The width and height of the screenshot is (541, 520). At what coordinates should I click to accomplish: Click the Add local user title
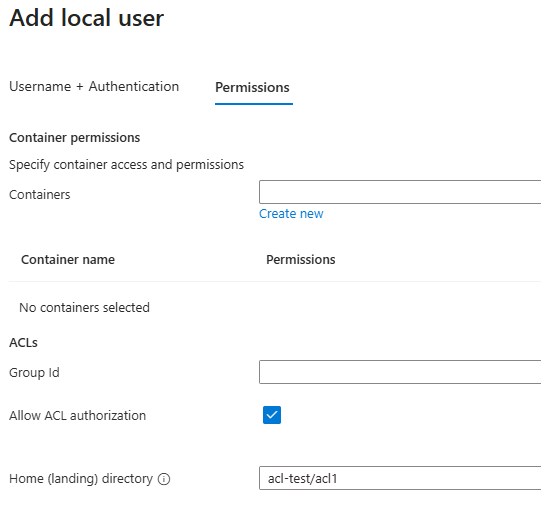pos(87,18)
